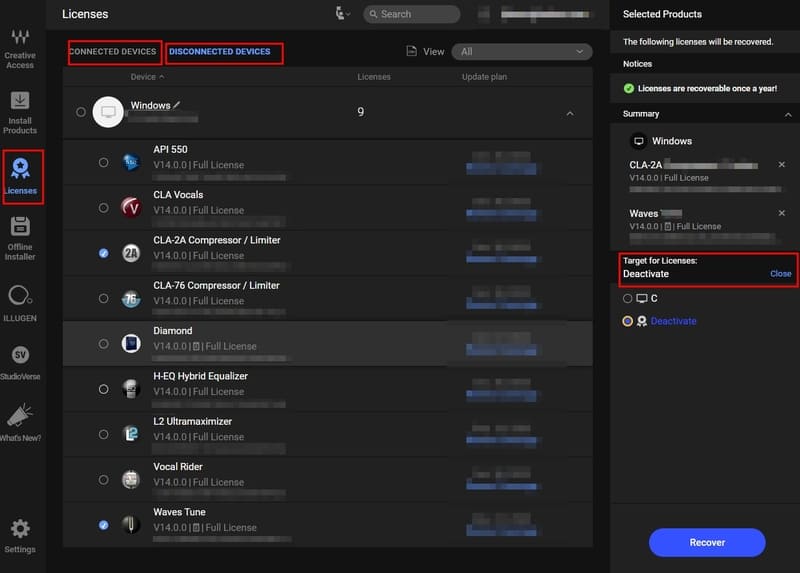The width and height of the screenshot is (800, 573).
Task: Open Creative Access in sidebar
Action: pyautogui.click(x=20, y=49)
